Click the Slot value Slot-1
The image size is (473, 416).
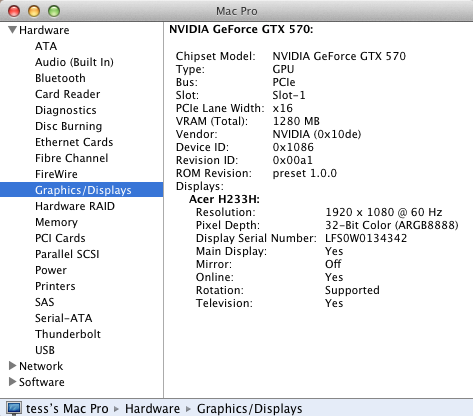(289, 95)
